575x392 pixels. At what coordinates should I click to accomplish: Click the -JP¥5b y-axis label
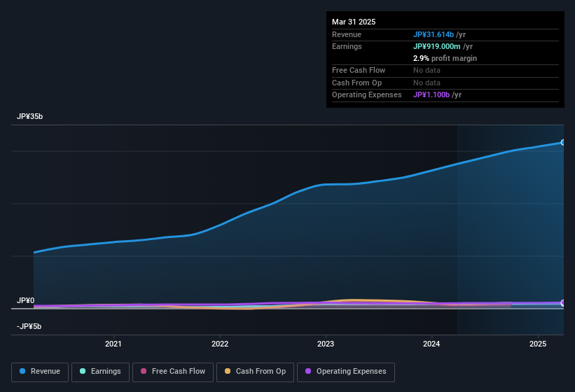tap(29, 326)
